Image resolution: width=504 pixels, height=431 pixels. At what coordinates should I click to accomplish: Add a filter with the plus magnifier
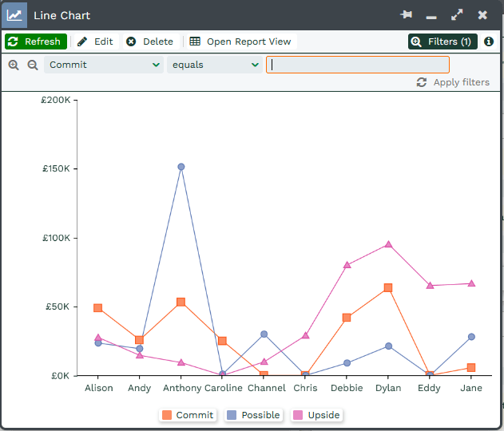tap(14, 65)
